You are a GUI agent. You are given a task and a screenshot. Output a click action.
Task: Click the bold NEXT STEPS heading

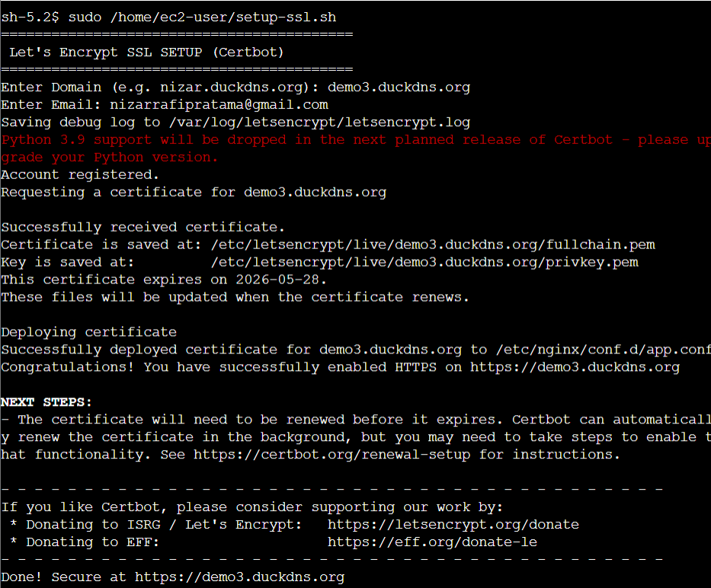coord(46,401)
